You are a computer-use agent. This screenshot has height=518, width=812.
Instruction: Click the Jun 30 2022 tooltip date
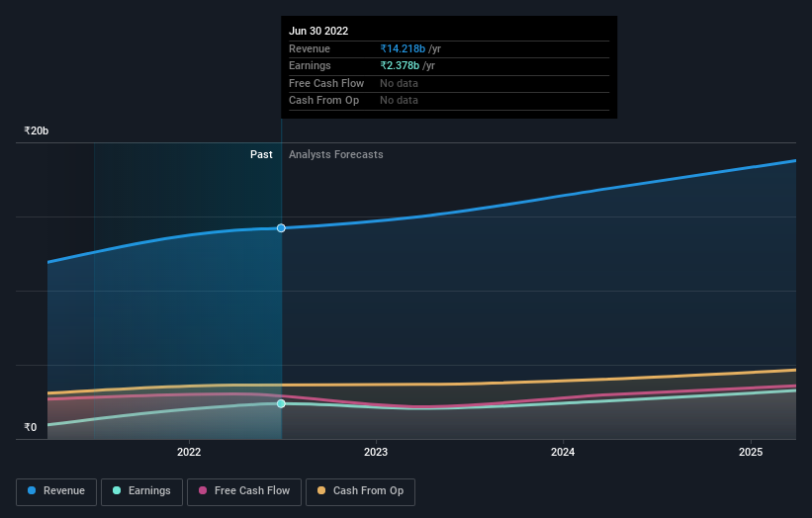click(318, 31)
